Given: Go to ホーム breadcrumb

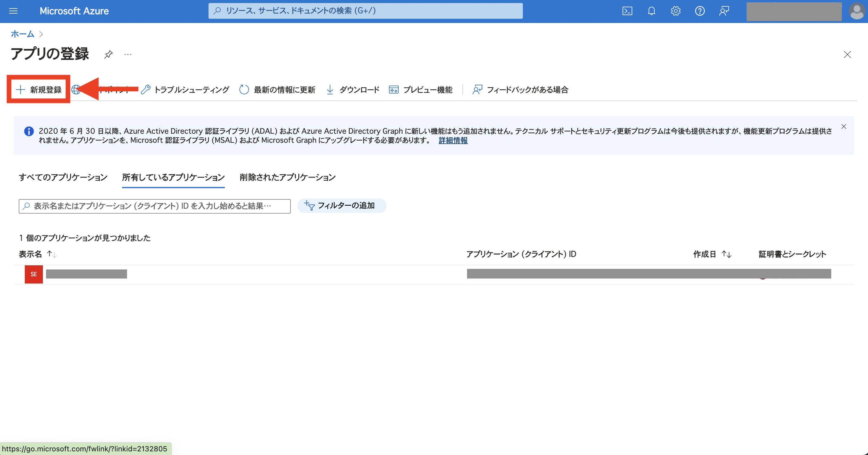Looking at the screenshot, I should pyautogui.click(x=22, y=34).
